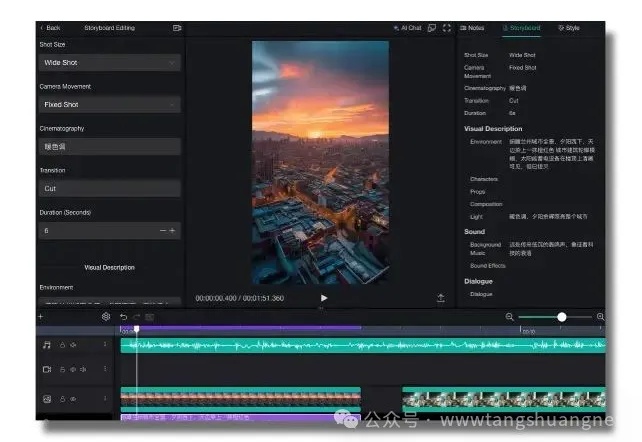Select the audio waveform clip
This screenshot has height=442, width=642.
(363, 345)
